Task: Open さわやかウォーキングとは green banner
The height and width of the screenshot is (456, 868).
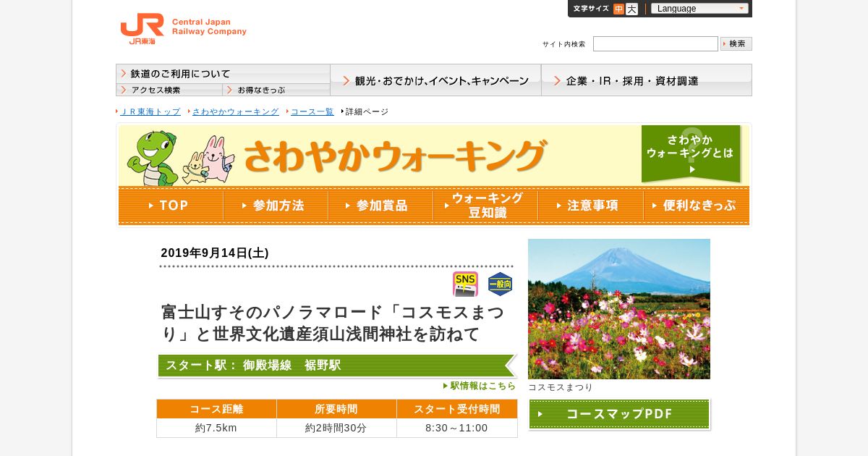Action: (691, 153)
